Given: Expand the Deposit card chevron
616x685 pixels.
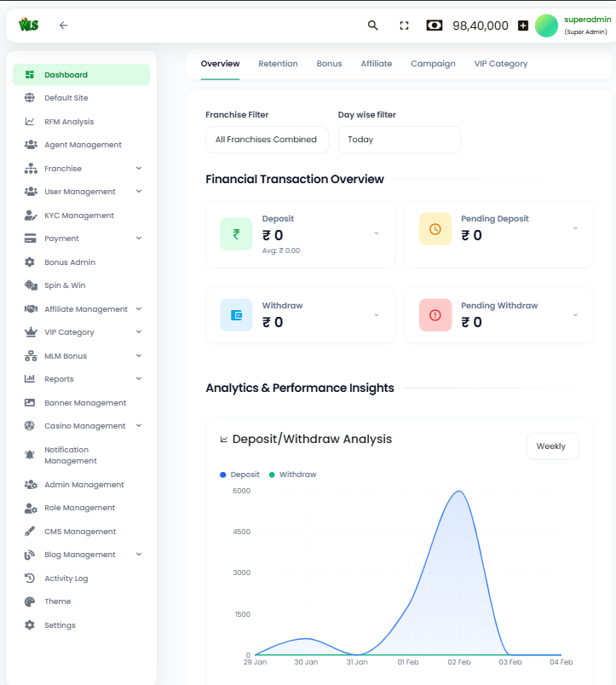Looking at the screenshot, I should [377, 233].
